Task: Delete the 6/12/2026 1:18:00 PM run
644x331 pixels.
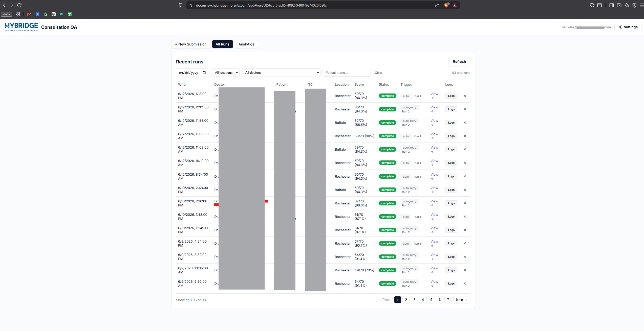Action: 465,96
